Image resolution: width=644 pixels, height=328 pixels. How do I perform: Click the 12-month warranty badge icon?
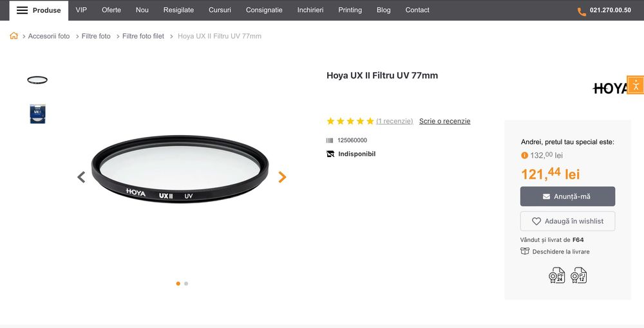578,275
